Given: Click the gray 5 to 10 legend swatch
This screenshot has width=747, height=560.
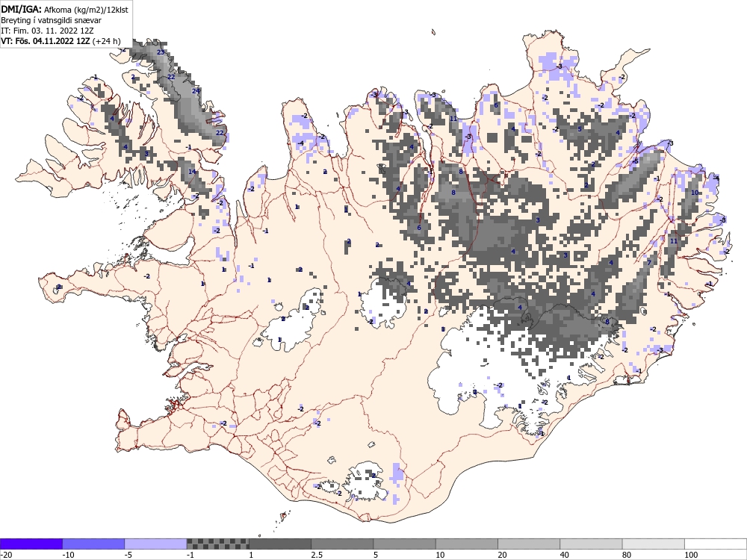Looking at the screenshot, I should (404, 544).
